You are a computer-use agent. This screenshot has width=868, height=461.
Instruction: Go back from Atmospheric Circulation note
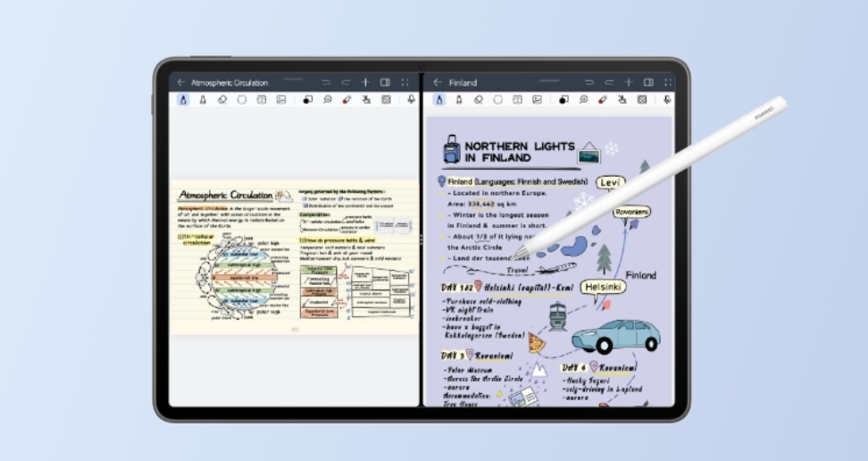[x=181, y=82]
